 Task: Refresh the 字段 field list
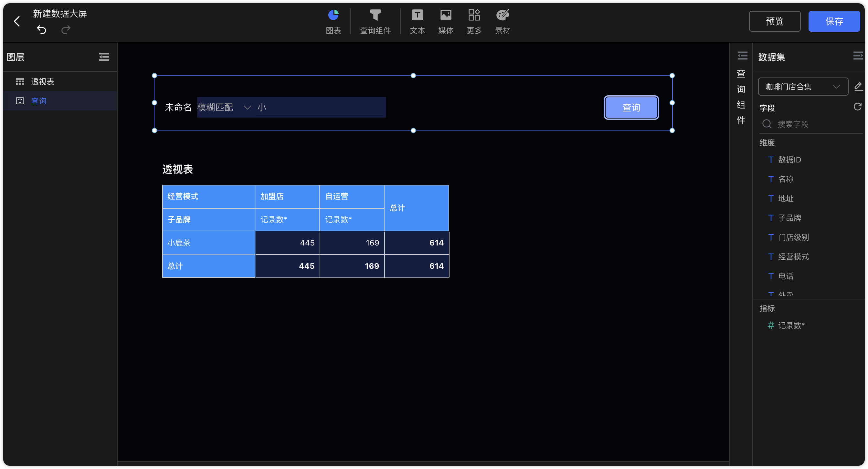click(857, 107)
